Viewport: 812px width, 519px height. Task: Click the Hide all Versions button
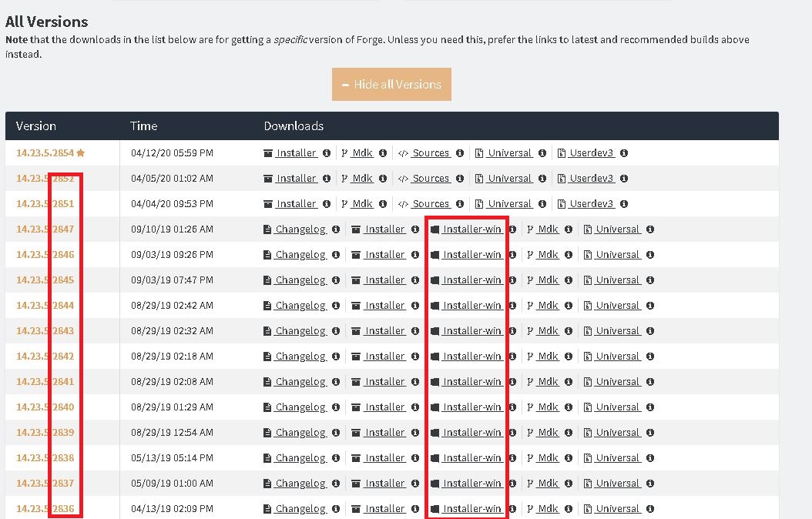point(391,85)
